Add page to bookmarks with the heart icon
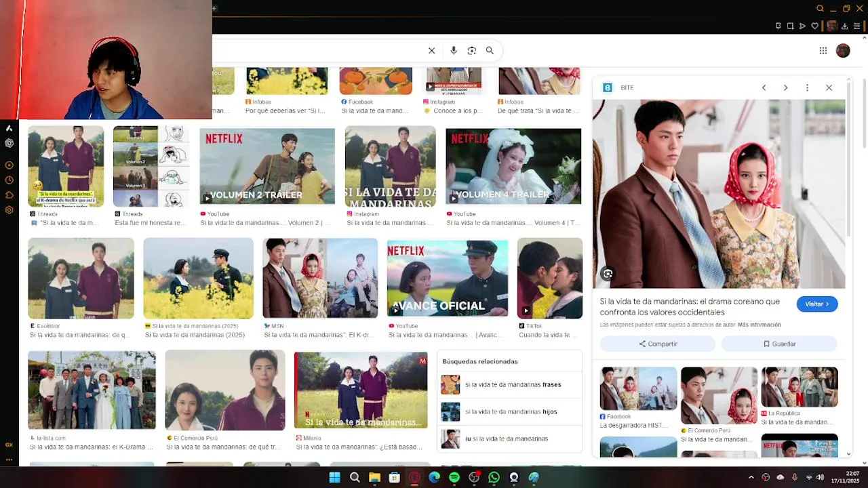The height and width of the screenshot is (488, 868). click(814, 26)
